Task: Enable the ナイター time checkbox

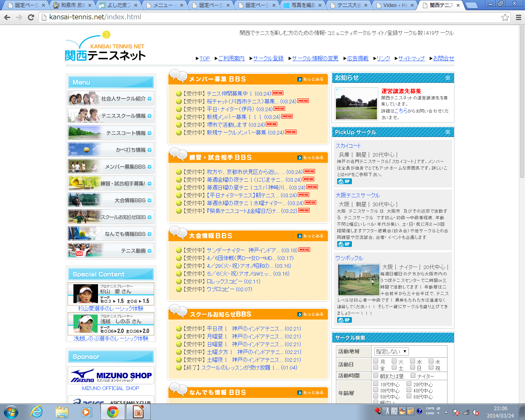Action: click(413, 375)
